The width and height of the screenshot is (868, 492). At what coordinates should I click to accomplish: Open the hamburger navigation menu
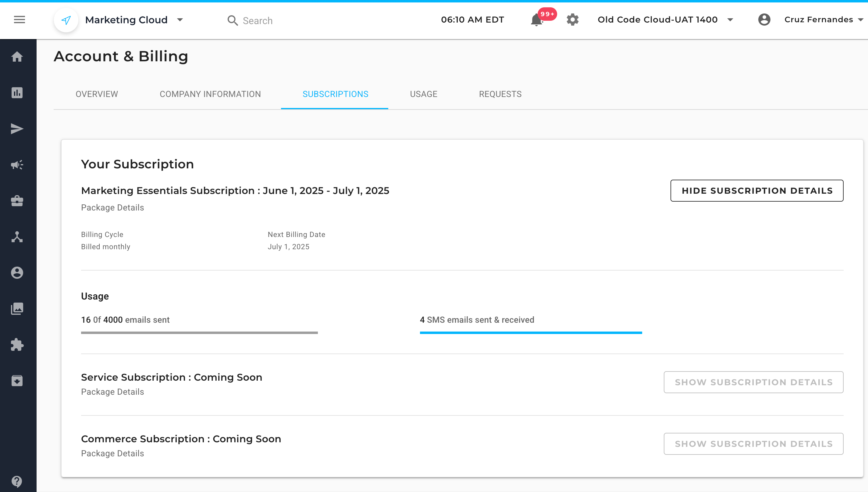click(x=19, y=20)
